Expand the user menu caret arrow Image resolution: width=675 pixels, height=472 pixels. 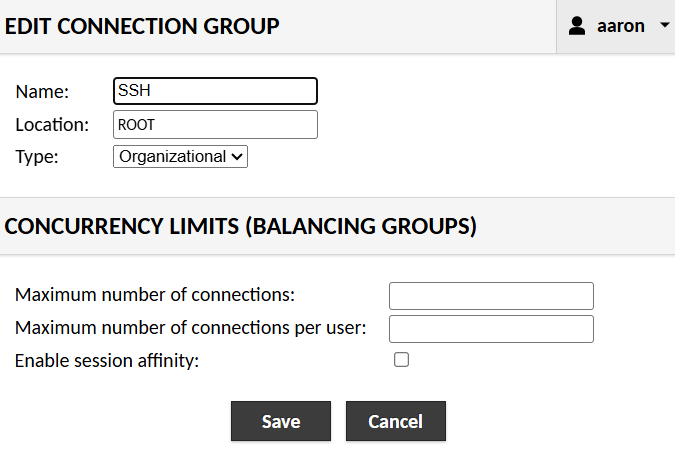(665, 26)
